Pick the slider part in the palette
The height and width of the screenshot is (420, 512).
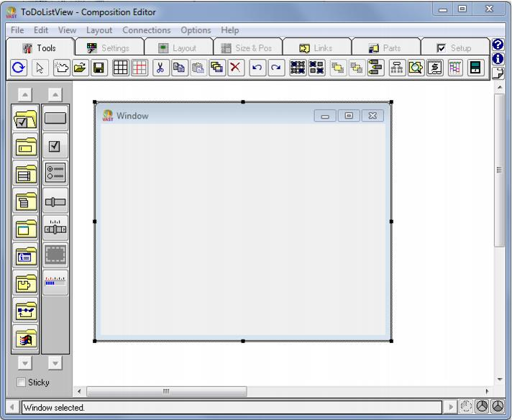55,202
